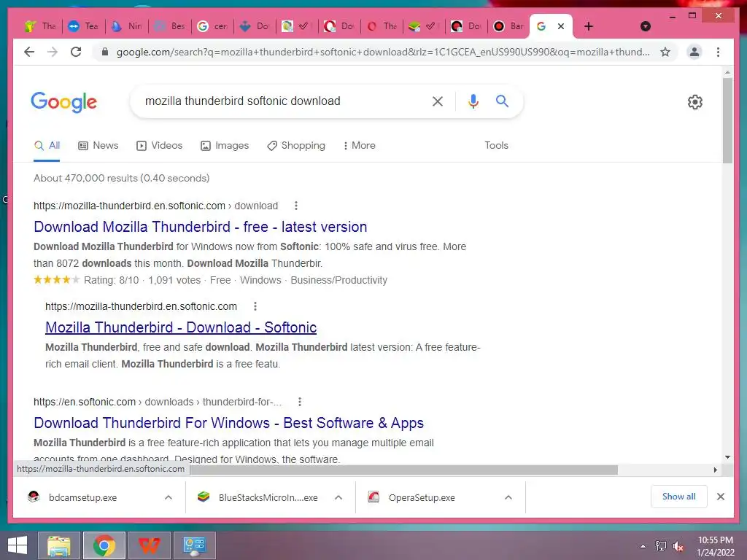Viewport: 747px width, 560px height.
Task: View site info via padlock icon
Action: click(105, 52)
